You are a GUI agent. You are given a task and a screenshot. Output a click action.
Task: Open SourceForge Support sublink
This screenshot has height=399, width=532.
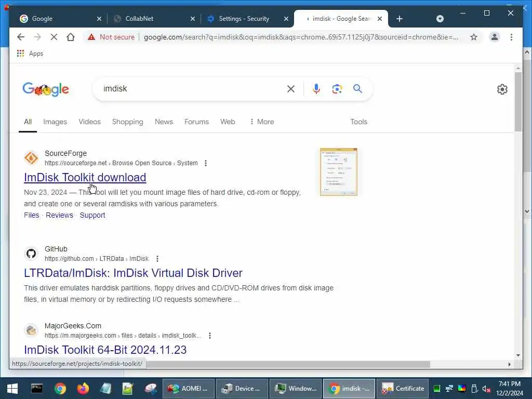92,215
